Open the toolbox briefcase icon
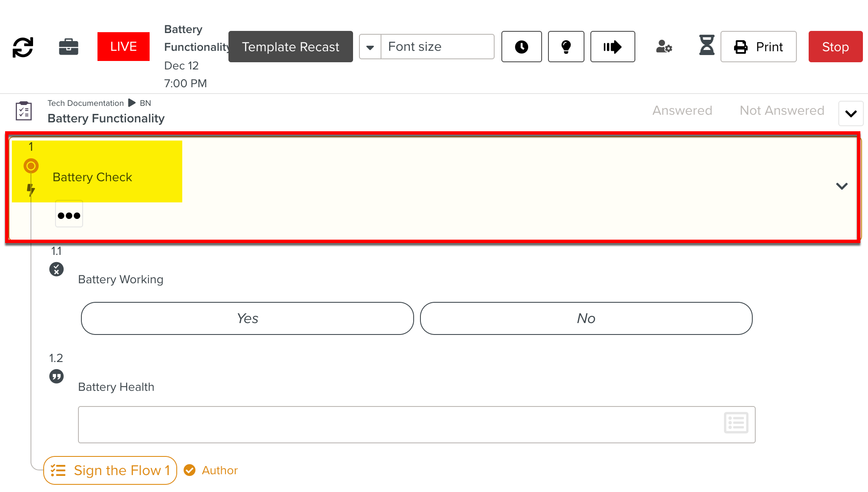The height and width of the screenshot is (492, 868). (69, 47)
